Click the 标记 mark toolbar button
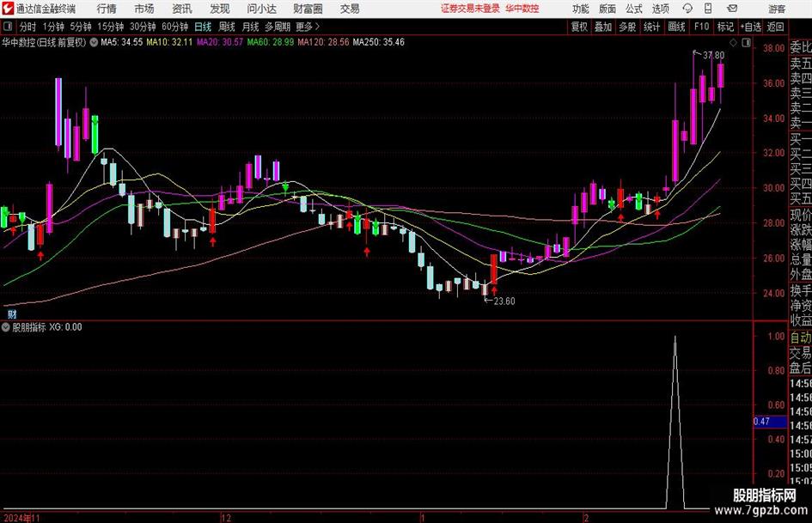This screenshot has height=523, width=812. coord(725,27)
